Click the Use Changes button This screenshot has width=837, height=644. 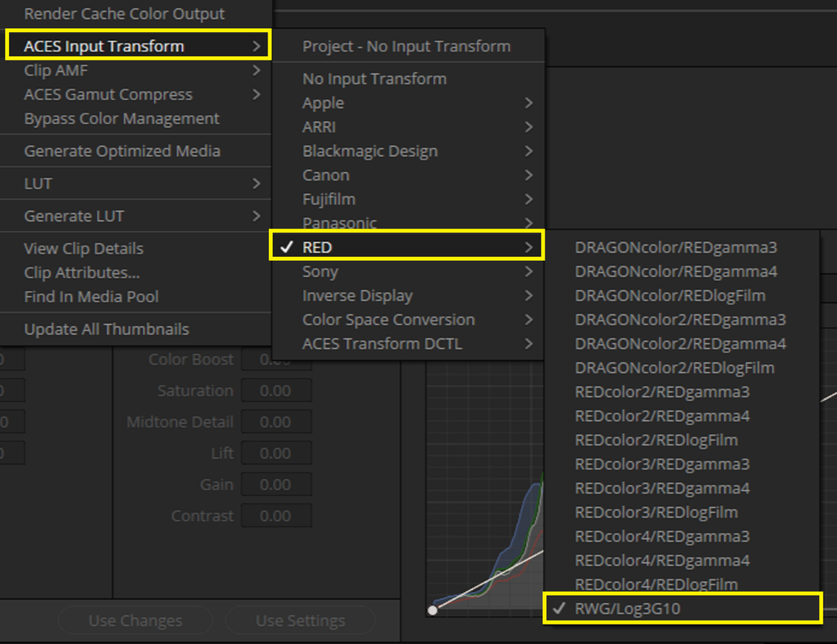click(135, 621)
